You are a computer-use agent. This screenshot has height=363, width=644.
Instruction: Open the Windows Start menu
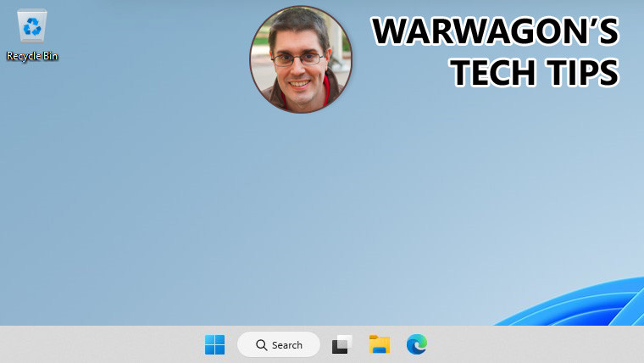pyautogui.click(x=214, y=344)
